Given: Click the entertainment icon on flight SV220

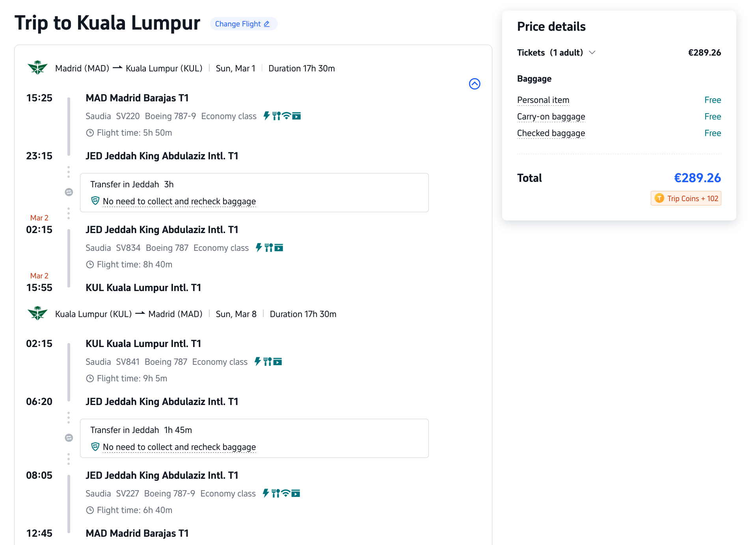Looking at the screenshot, I should 296,116.
